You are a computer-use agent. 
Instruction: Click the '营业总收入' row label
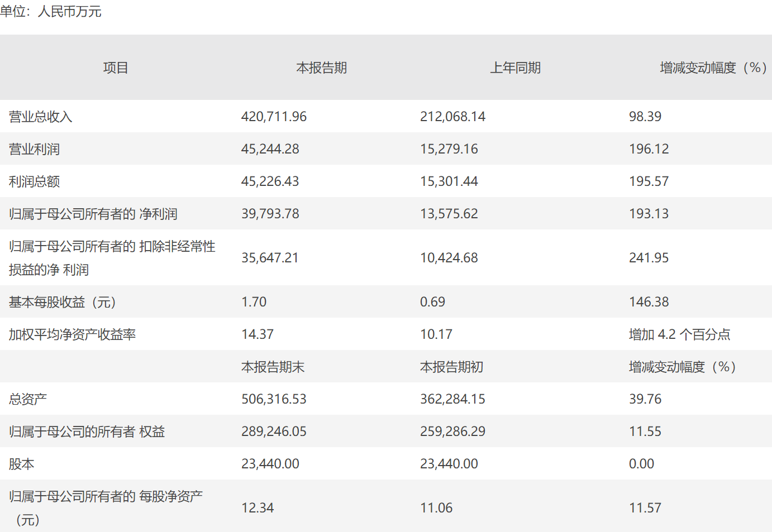40,117
